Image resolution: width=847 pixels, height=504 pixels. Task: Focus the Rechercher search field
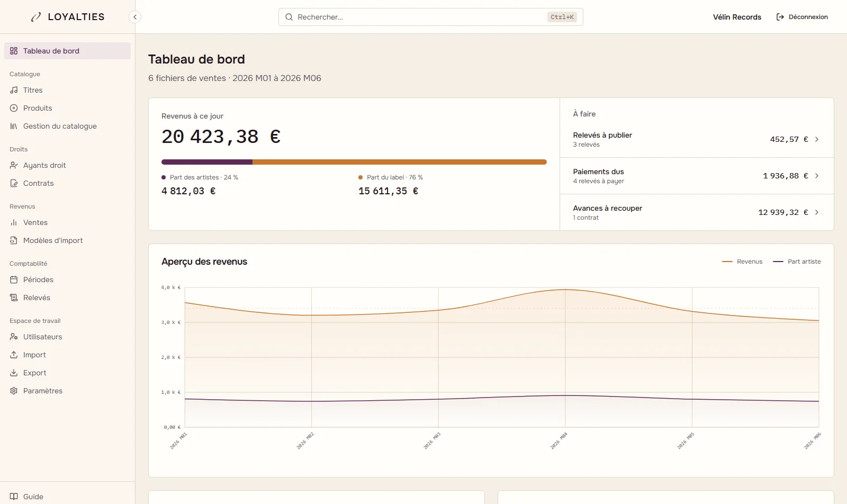[x=430, y=17]
